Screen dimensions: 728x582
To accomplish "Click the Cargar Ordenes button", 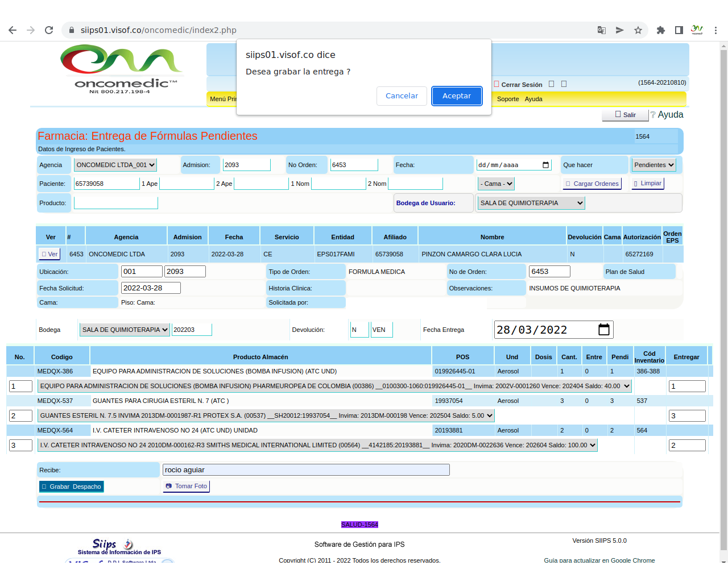I will coord(591,184).
